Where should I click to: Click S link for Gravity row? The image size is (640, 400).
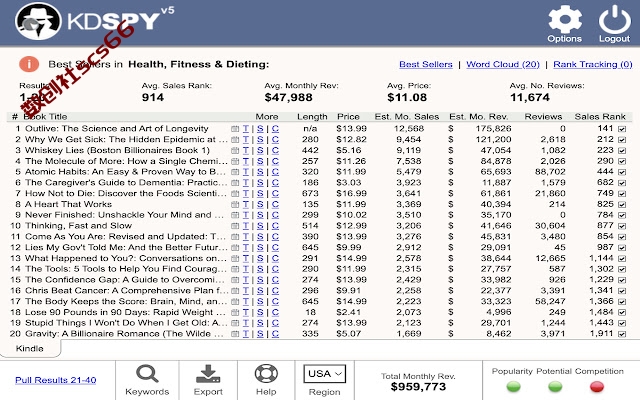[x=260, y=334]
